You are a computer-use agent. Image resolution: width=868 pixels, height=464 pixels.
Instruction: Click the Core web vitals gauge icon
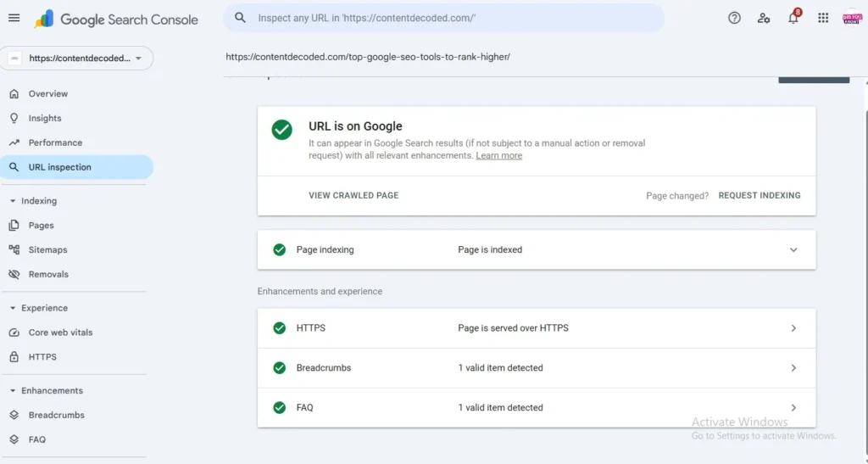point(14,333)
